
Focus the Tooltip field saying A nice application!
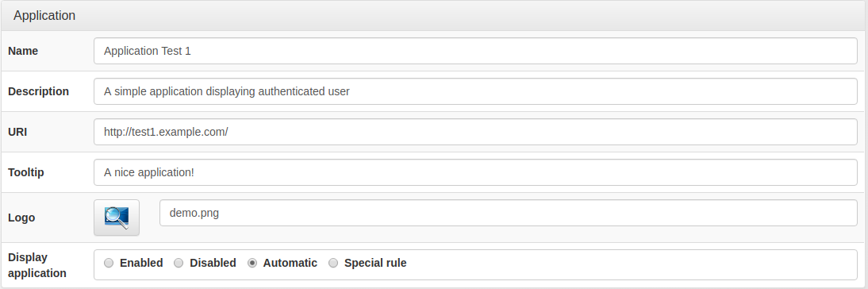475,172
